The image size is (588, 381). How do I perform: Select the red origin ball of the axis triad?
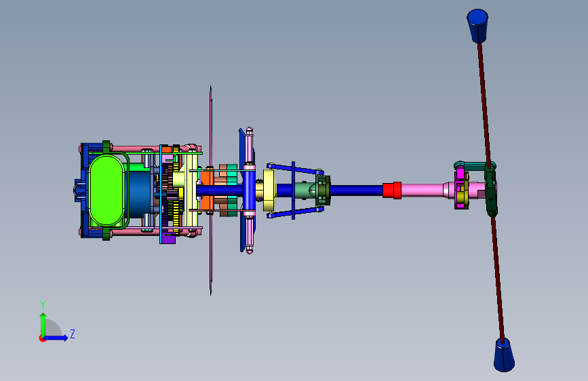[x=42, y=338]
